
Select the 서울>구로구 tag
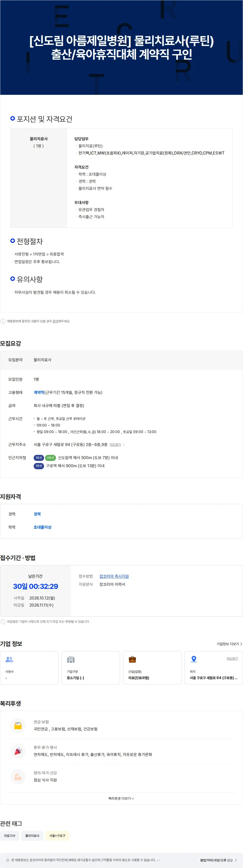coord(57,835)
